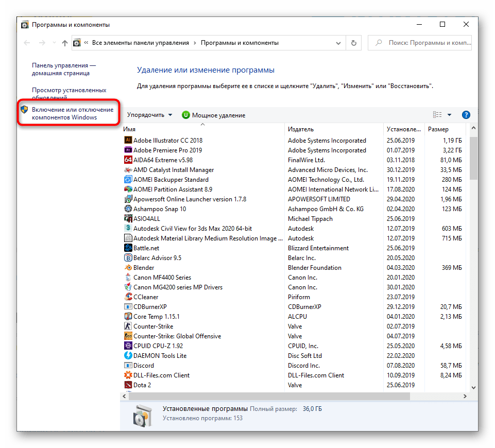This screenshot has width=495, height=448.
Task: Click the CCleaner icon in list
Action: coord(128,297)
